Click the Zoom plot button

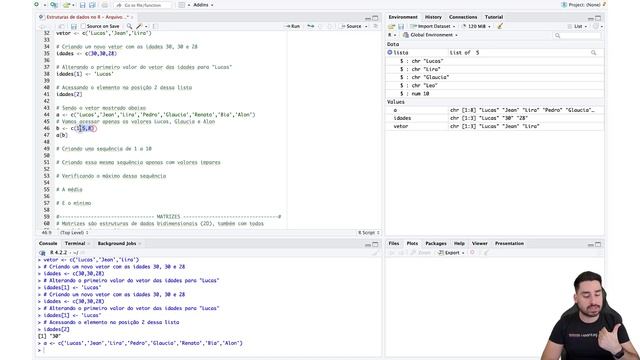[x=421, y=253]
